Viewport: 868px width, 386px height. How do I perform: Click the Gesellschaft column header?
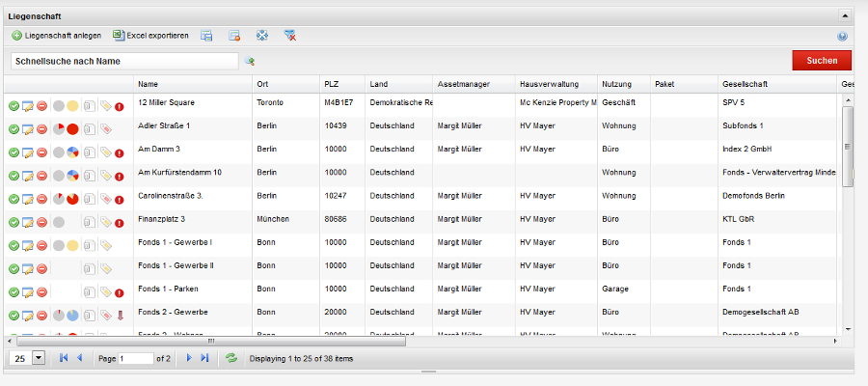pyautogui.click(x=776, y=84)
